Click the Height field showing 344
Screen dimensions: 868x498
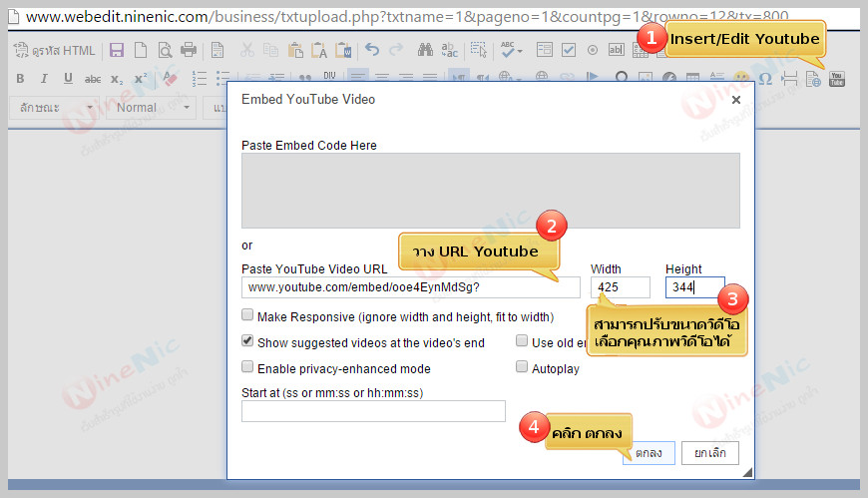click(x=694, y=287)
